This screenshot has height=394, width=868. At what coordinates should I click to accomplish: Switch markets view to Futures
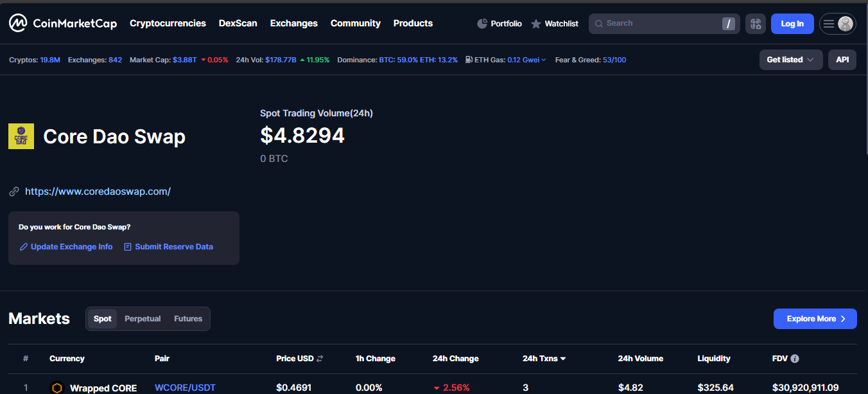[x=188, y=319]
